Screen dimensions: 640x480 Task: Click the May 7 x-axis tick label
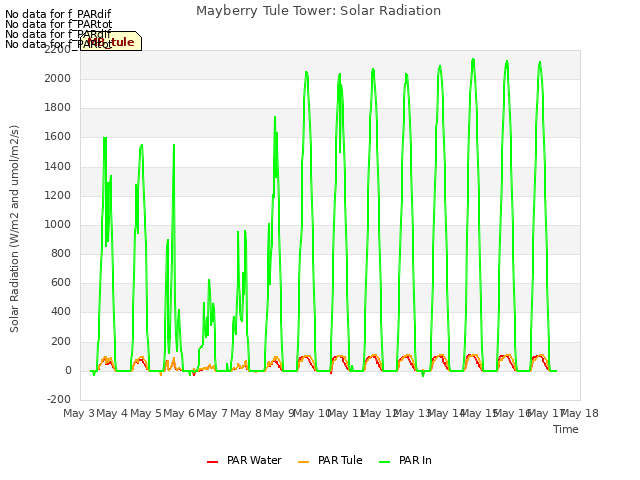tap(212, 413)
